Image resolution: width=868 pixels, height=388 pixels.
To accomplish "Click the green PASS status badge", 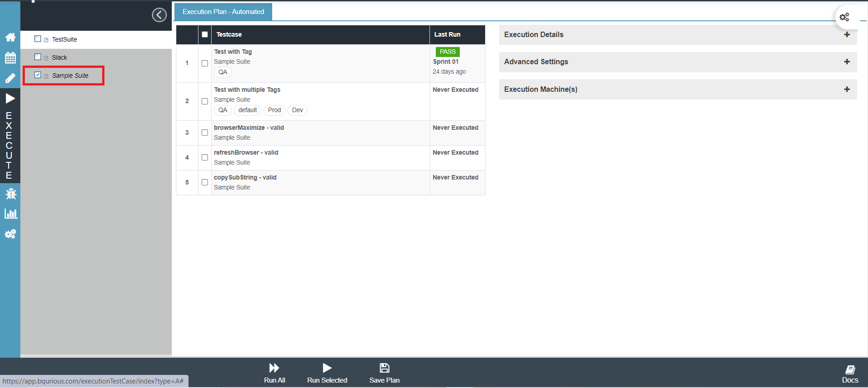I will point(448,52).
